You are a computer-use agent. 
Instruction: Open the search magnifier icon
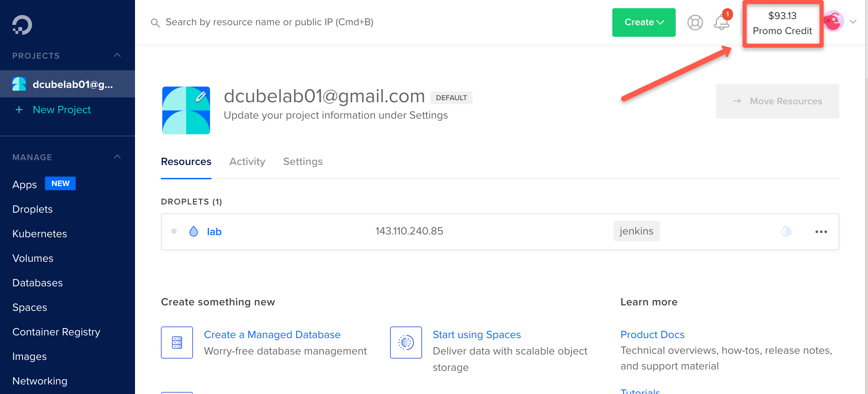tap(155, 22)
